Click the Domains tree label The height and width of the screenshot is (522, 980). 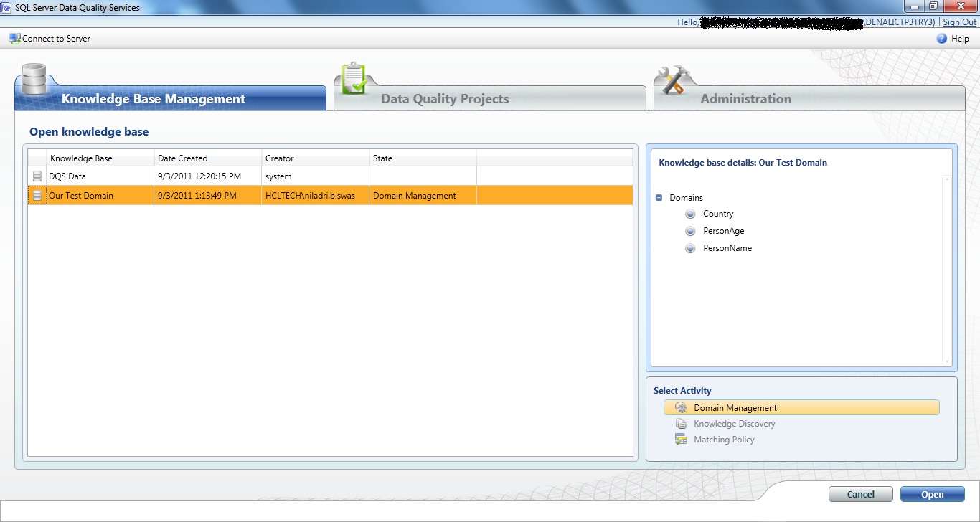point(686,197)
